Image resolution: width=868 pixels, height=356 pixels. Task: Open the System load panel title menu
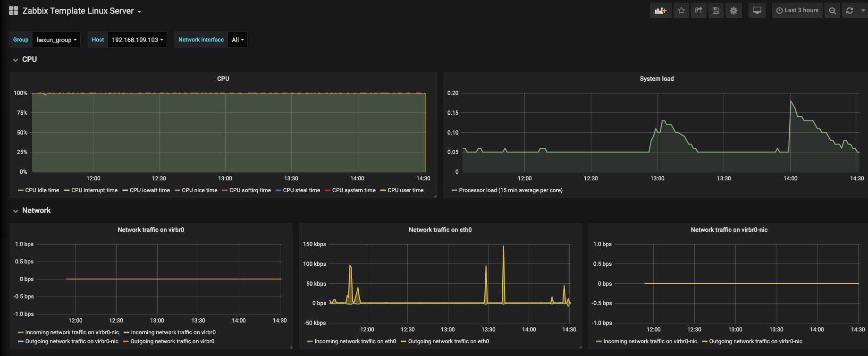(657, 79)
